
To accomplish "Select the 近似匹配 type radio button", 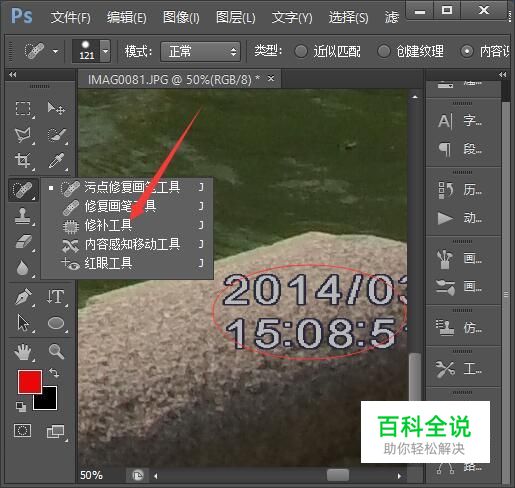I will (301, 51).
